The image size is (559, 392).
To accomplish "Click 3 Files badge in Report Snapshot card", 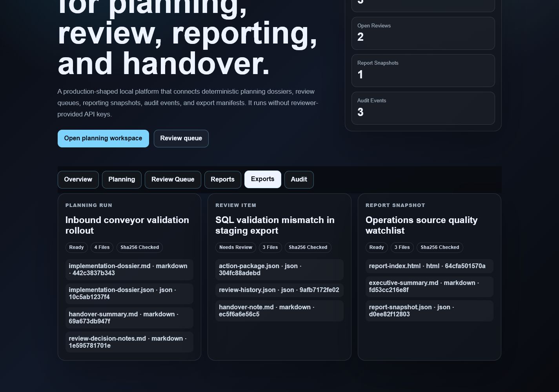I will (x=402, y=247).
